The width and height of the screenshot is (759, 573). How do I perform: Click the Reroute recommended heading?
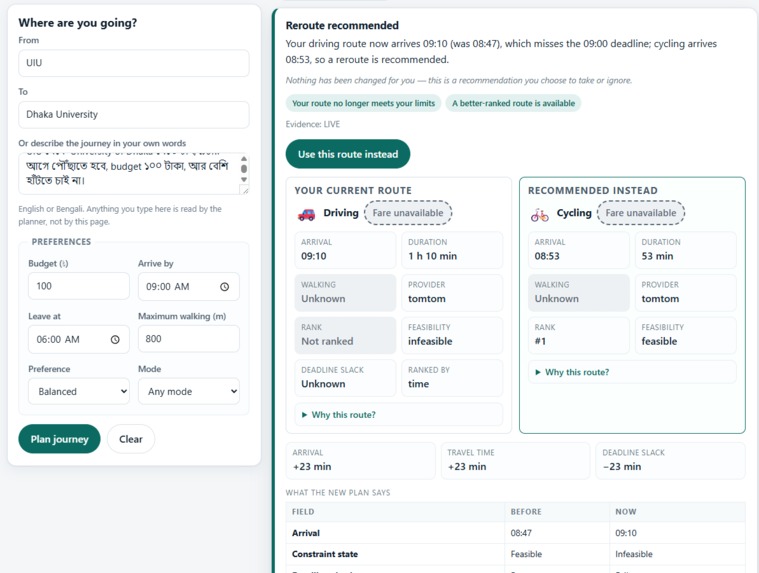(x=342, y=25)
